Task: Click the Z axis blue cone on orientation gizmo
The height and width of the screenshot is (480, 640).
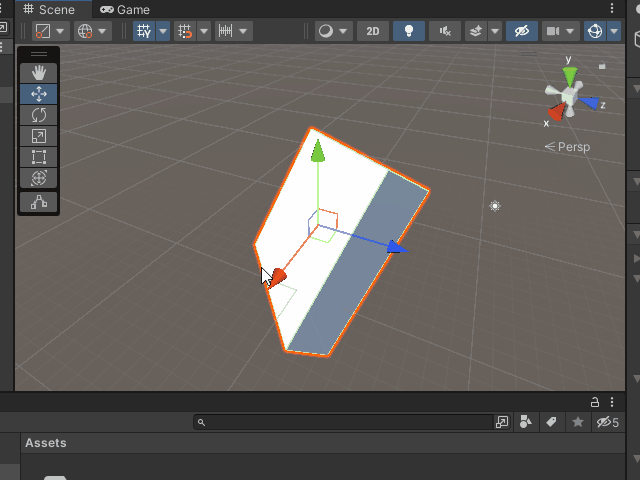Action: click(x=590, y=103)
